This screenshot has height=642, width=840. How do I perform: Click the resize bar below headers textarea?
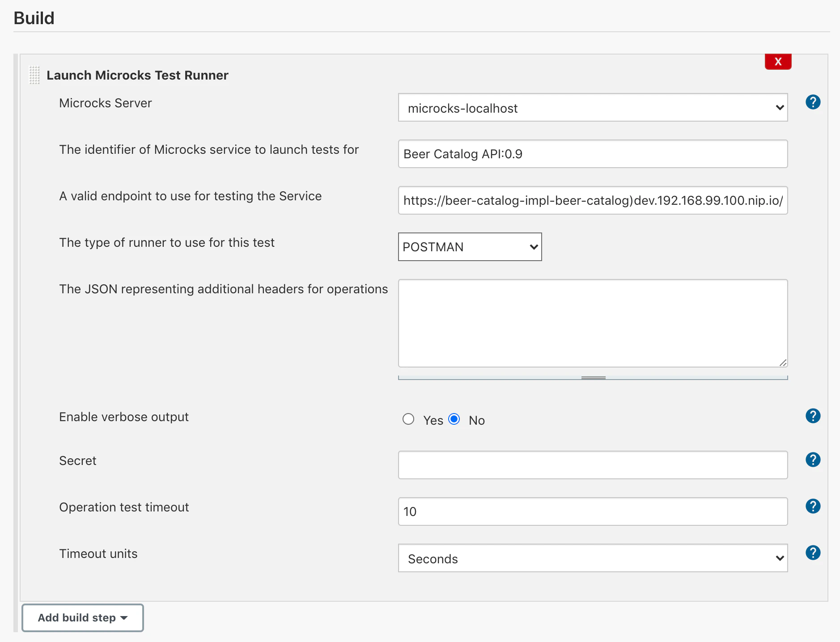593,378
